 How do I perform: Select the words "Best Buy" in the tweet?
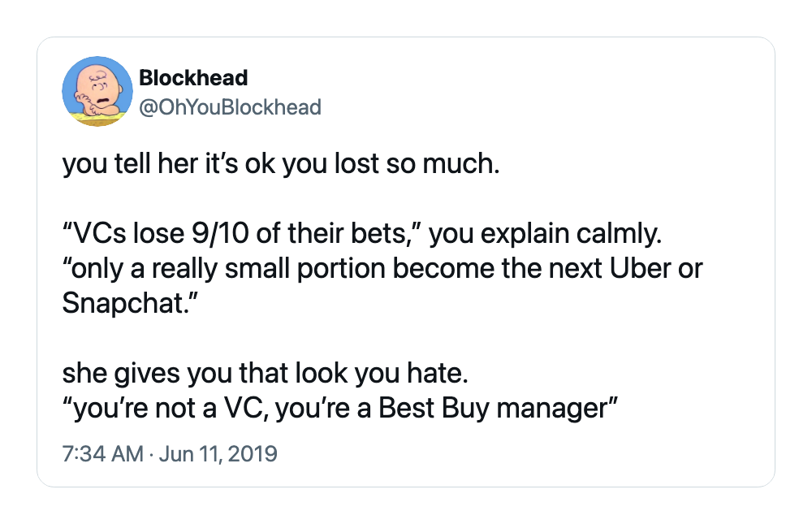click(x=434, y=408)
